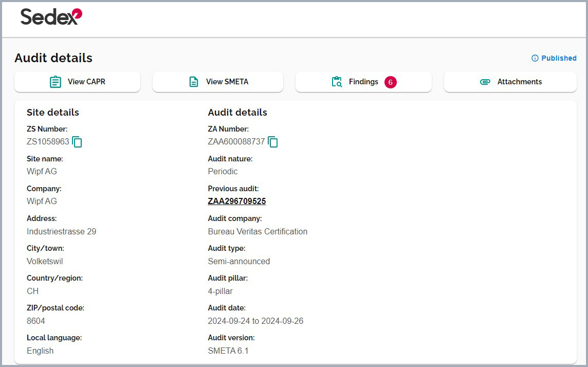Screen dimensions: 588x367
Task: Click the document icon on View SMETA
Action: pyautogui.click(x=193, y=82)
